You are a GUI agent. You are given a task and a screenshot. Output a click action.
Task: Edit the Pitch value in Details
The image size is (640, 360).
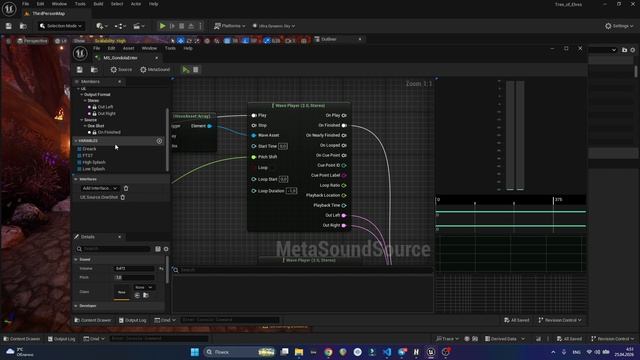pos(134,278)
